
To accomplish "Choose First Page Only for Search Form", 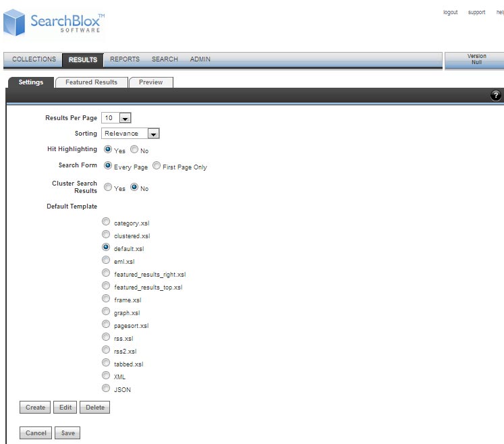I will click(157, 165).
